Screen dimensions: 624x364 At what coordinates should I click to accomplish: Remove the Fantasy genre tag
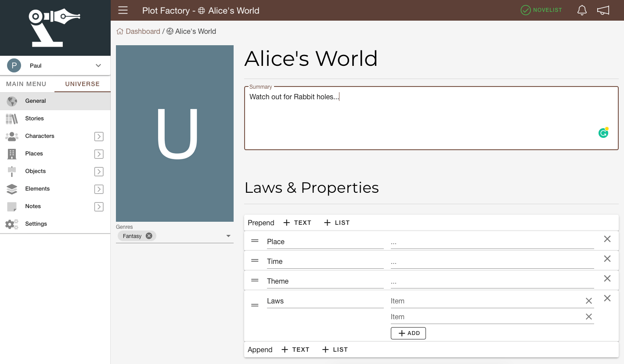[x=148, y=235]
